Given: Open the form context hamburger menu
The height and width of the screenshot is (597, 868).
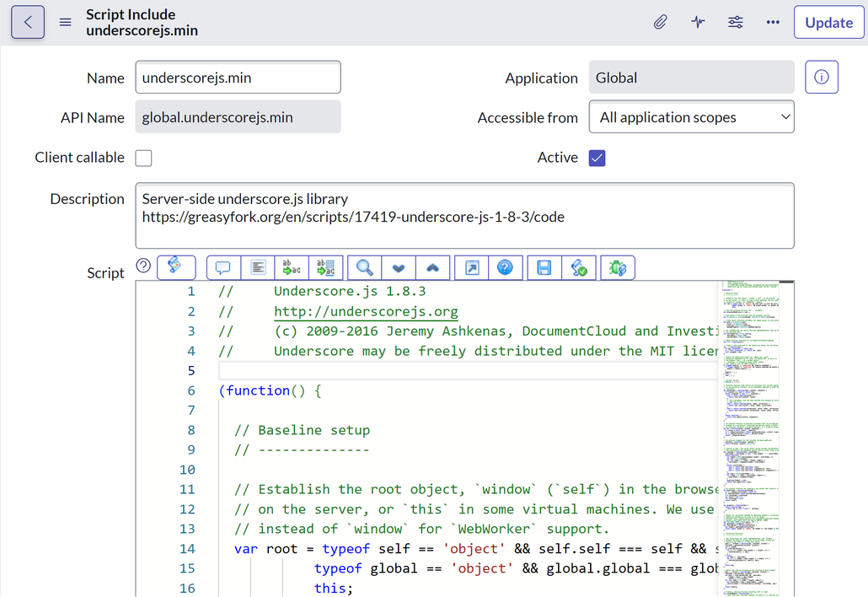Looking at the screenshot, I should point(66,23).
